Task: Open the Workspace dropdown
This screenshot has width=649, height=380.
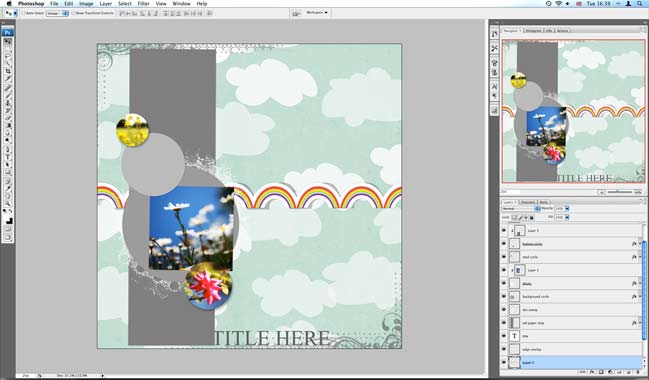Action: pyautogui.click(x=317, y=13)
